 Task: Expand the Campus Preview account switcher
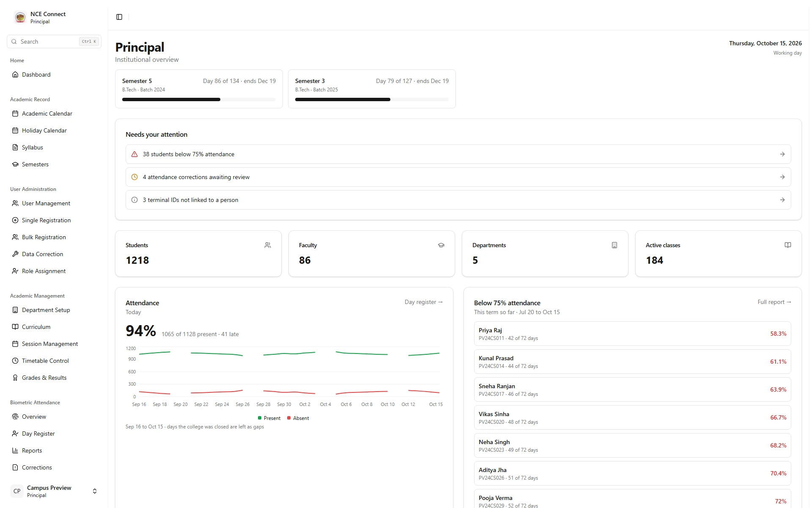(x=54, y=491)
